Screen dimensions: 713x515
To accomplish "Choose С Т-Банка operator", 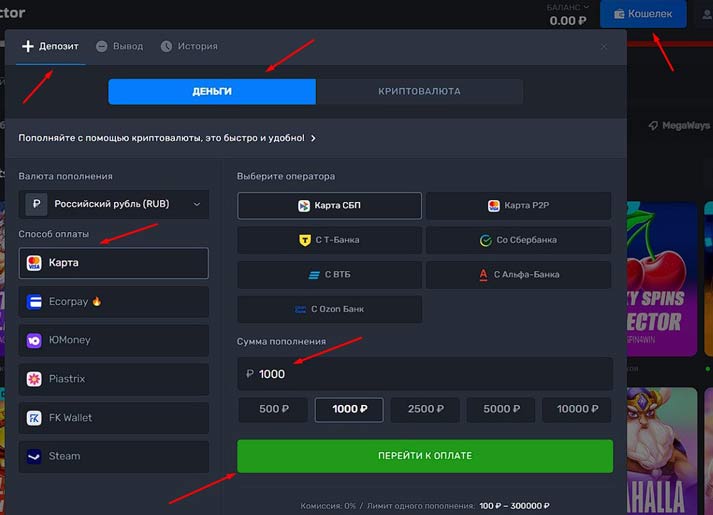I will (329, 240).
